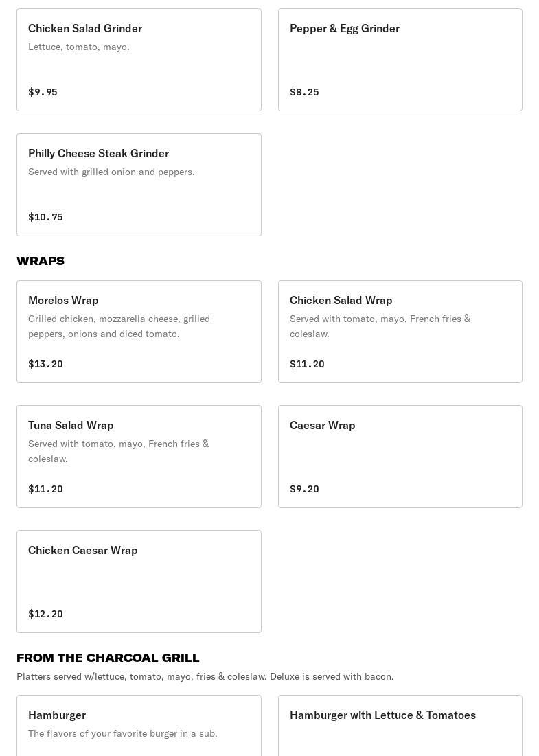Image resolution: width=539 pixels, height=756 pixels.
Task: Open the Chicken Salad Grinder item
Action: [85, 29]
